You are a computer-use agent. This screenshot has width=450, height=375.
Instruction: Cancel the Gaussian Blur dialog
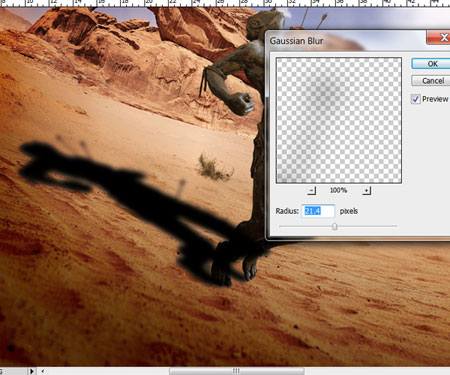[431, 81]
